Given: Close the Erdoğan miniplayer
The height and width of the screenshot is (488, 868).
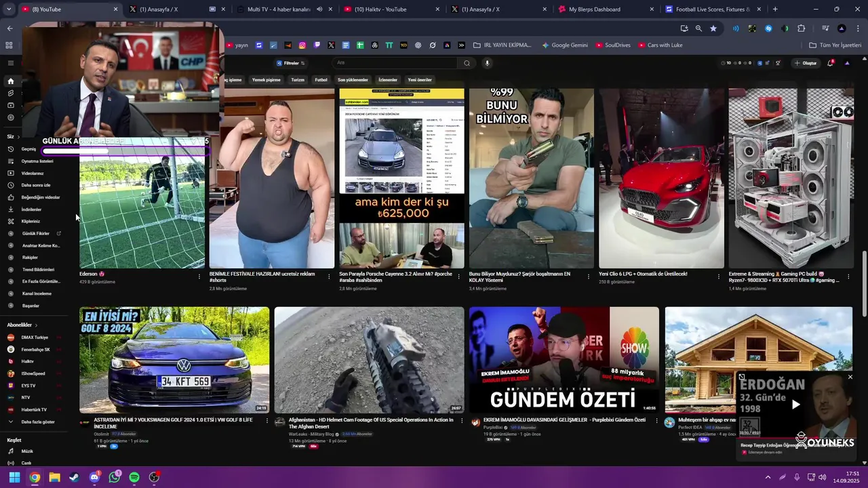Looking at the screenshot, I should (x=850, y=377).
